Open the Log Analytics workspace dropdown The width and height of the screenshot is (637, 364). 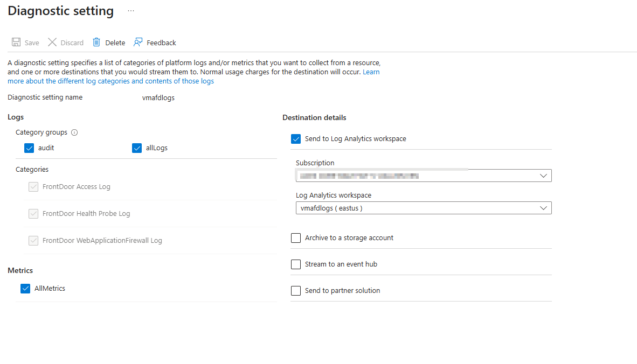[x=543, y=208]
